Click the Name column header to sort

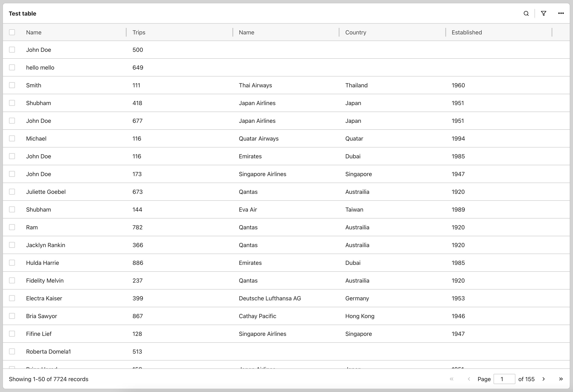34,33
